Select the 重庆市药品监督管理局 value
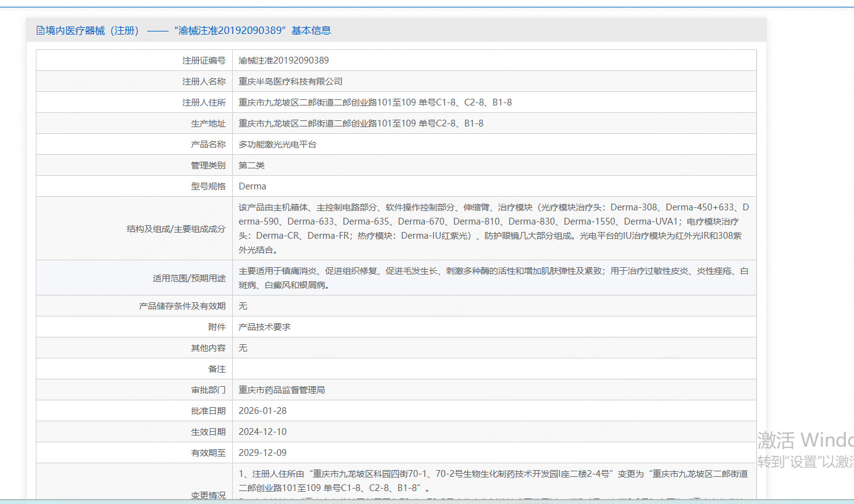 [x=282, y=390]
